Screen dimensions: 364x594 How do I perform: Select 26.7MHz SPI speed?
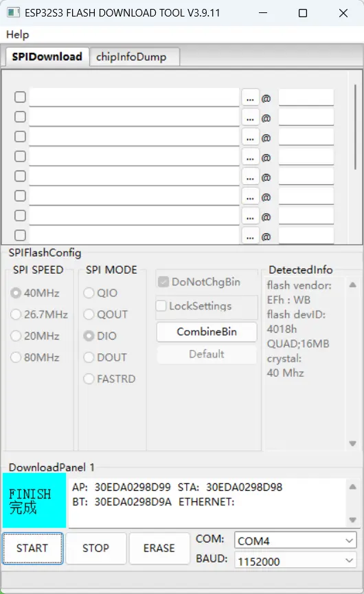(39, 314)
